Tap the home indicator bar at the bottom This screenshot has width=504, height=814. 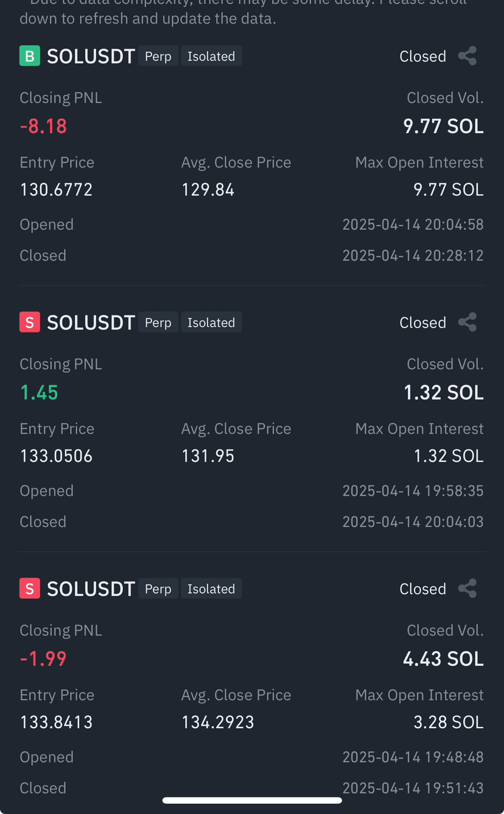click(252, 800)
